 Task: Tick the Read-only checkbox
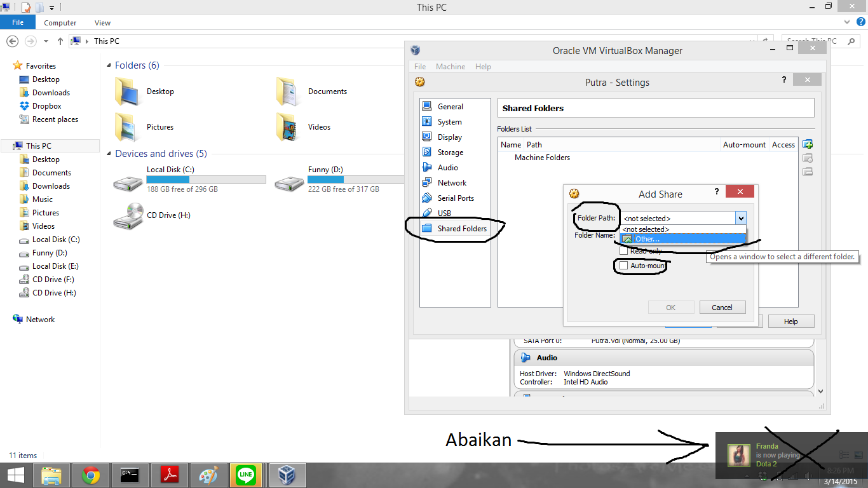pos(624,251)
